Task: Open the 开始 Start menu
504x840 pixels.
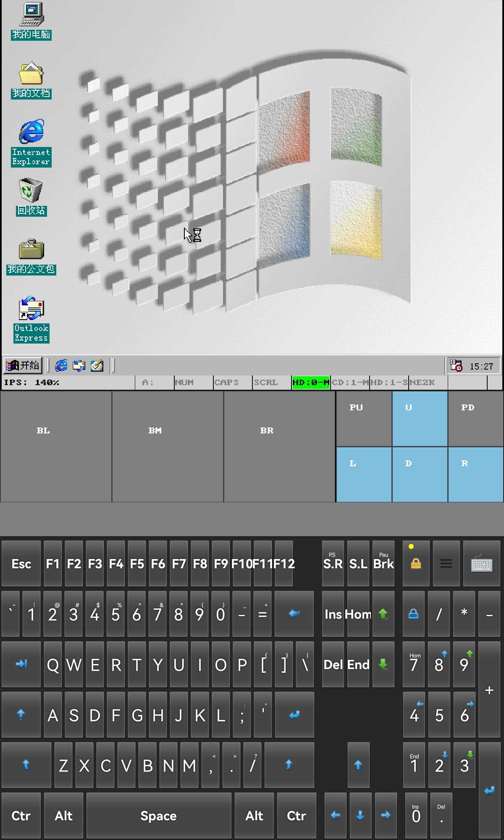Action: tap(23, 365)
